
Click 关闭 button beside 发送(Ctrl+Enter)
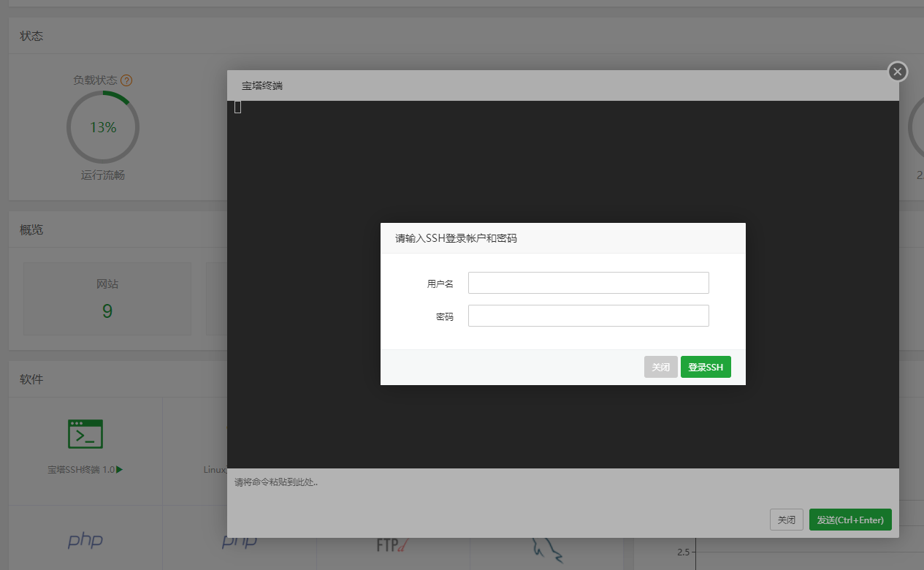tap(787, 520)
